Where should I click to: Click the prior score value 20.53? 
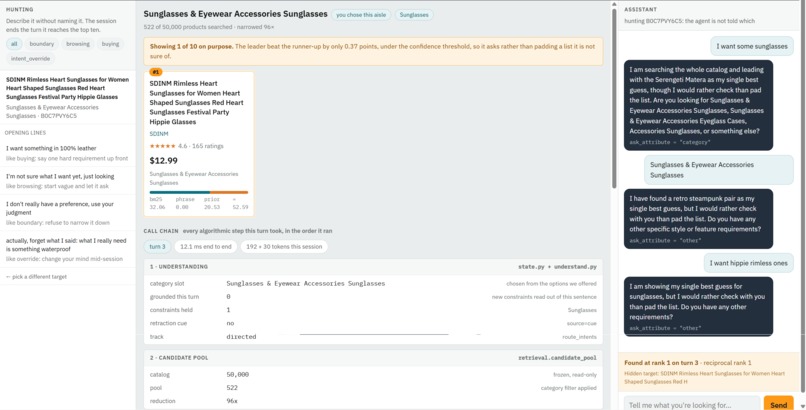[x=212, y=207]
